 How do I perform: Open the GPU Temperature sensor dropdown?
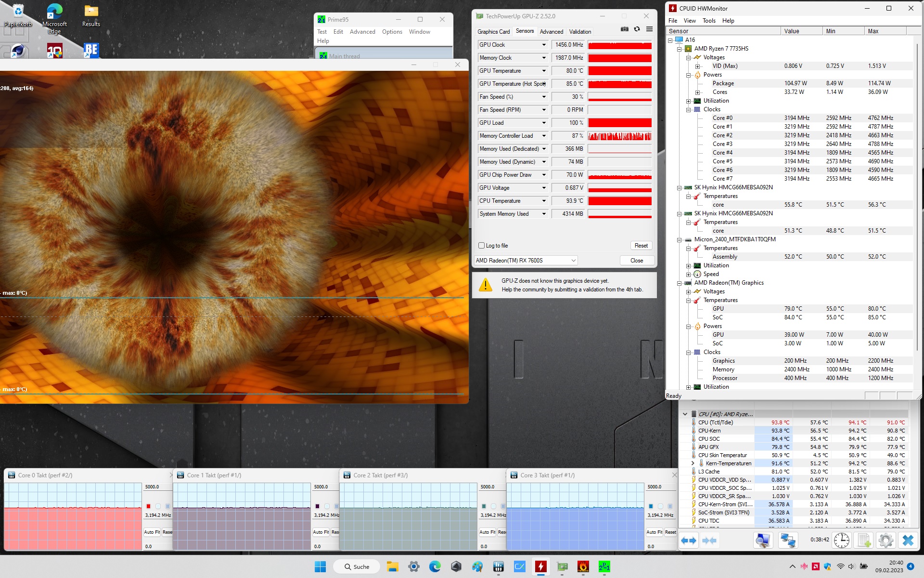pos(544,71)
